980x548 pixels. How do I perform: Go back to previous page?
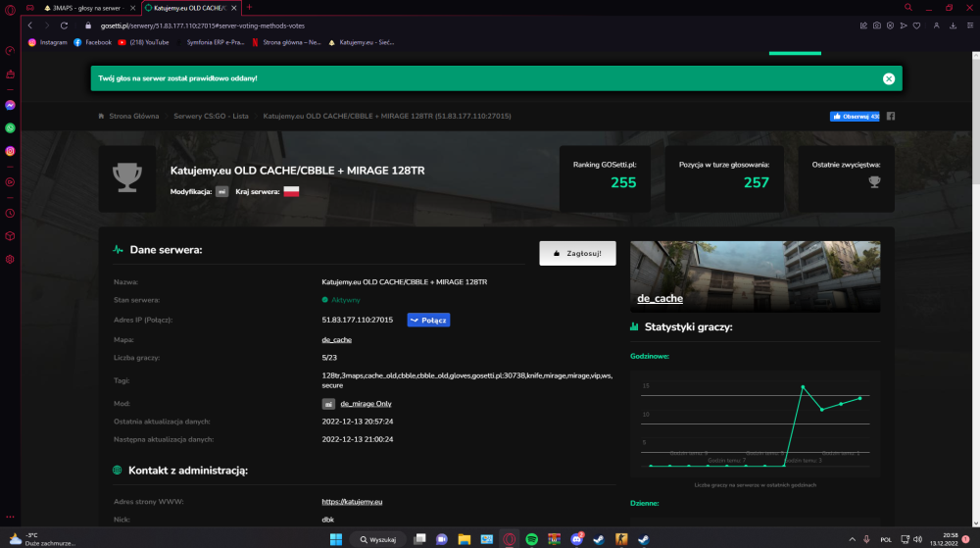point(30,25)
